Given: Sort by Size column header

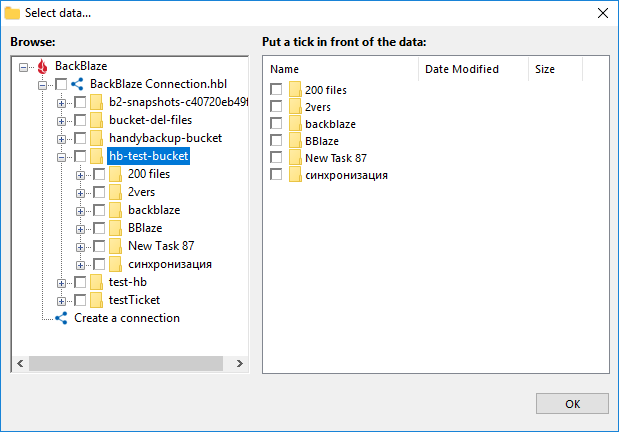Looking at the screenshot, I should [555, 69].
